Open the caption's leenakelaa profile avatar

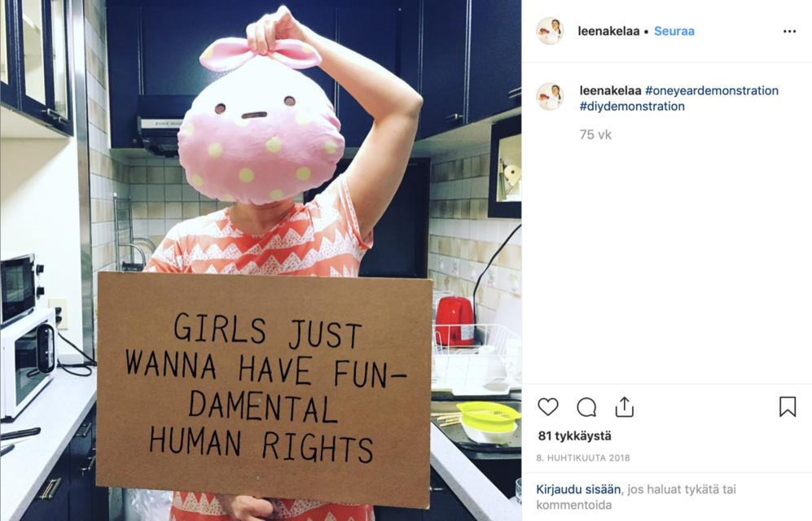coord(550,96)
